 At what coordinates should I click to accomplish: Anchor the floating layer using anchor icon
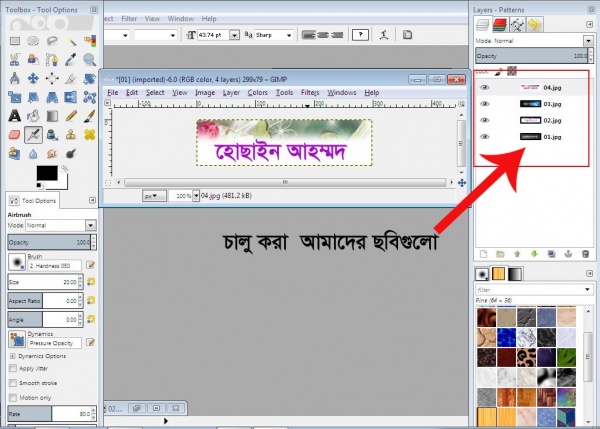[568, 254]
